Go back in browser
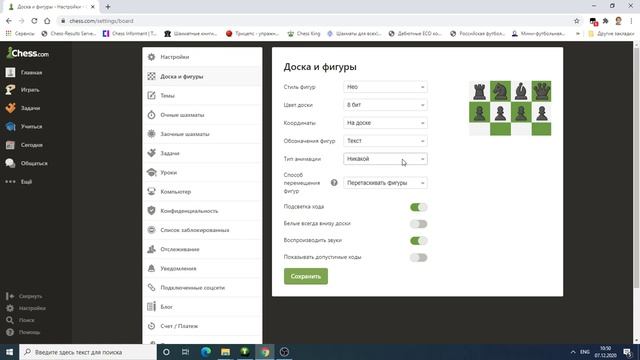The image size is (640, 360). click(9, 21)
